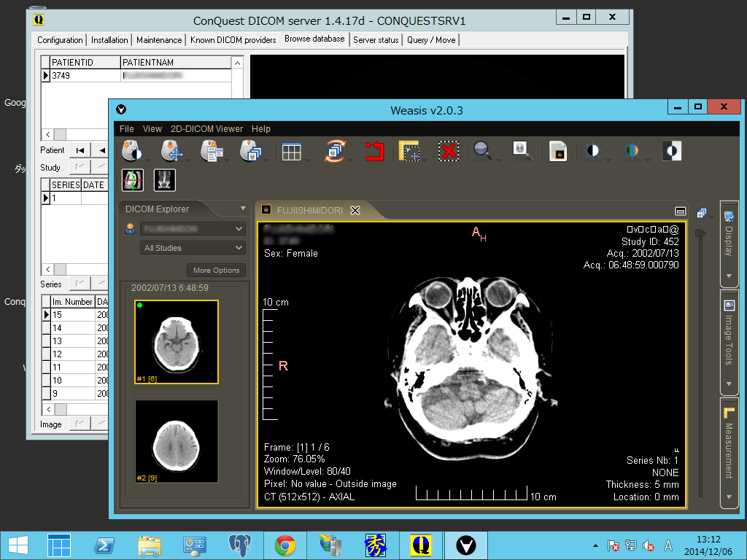Click scroll-up arrow of ConQuest patient list
This screenshot has width=747, height=560.
pos(237,63)
